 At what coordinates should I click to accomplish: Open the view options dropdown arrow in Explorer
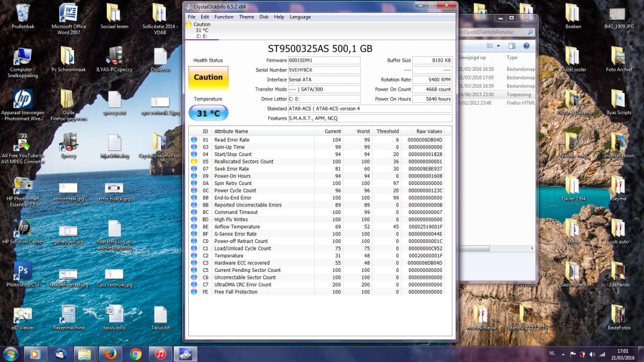pos(500,46)
